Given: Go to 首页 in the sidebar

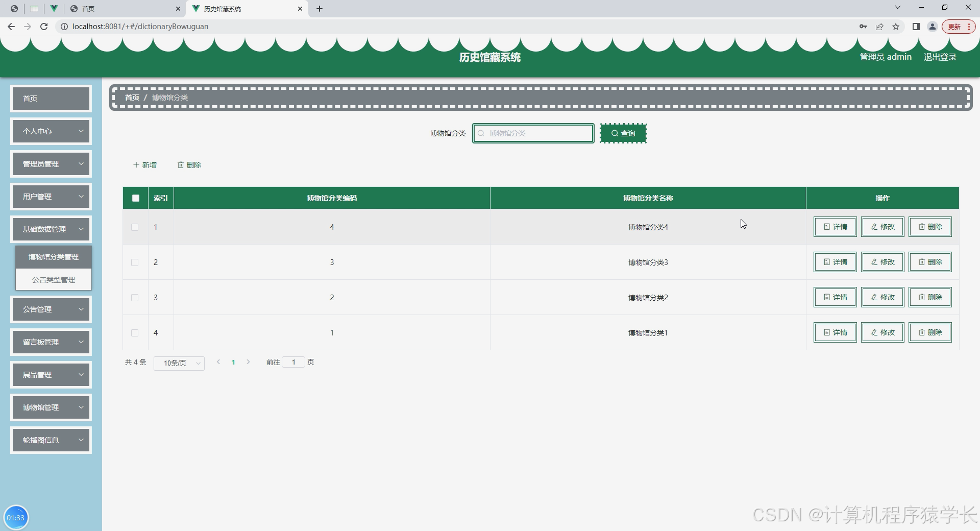Looking at the screenshot, I should point(51,99).
